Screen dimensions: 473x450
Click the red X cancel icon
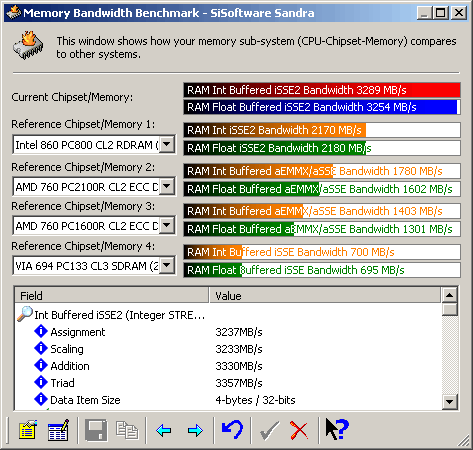tap(299, 430)
